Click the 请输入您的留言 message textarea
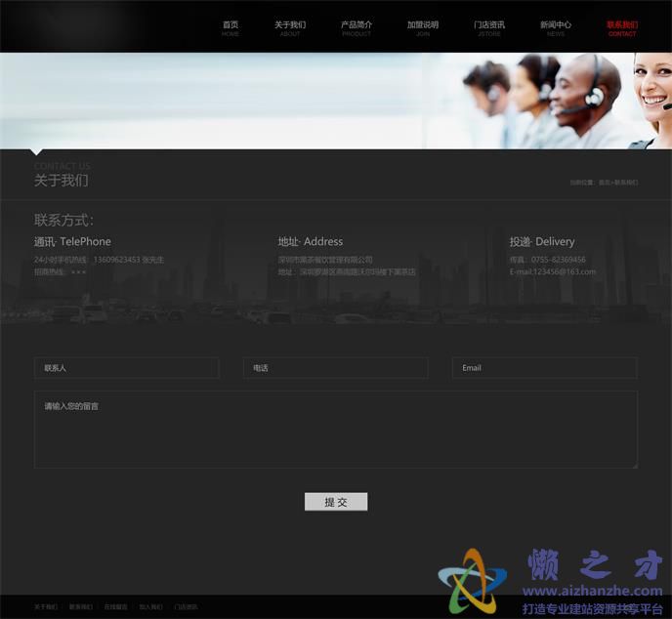The width and height of the screenshot is (672, 619). click(335, 430)
